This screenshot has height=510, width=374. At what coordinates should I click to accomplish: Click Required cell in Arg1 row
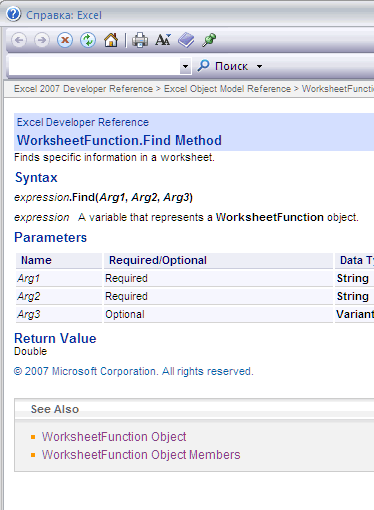pos(218,278)
